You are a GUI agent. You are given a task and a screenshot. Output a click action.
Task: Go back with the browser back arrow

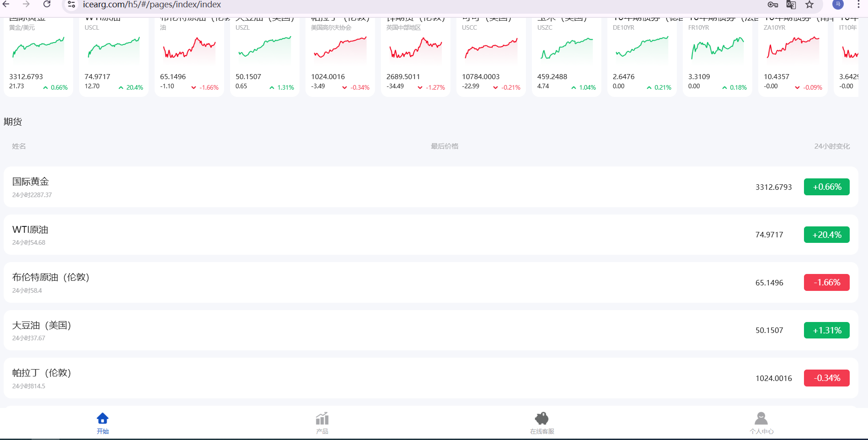point(6,5)
